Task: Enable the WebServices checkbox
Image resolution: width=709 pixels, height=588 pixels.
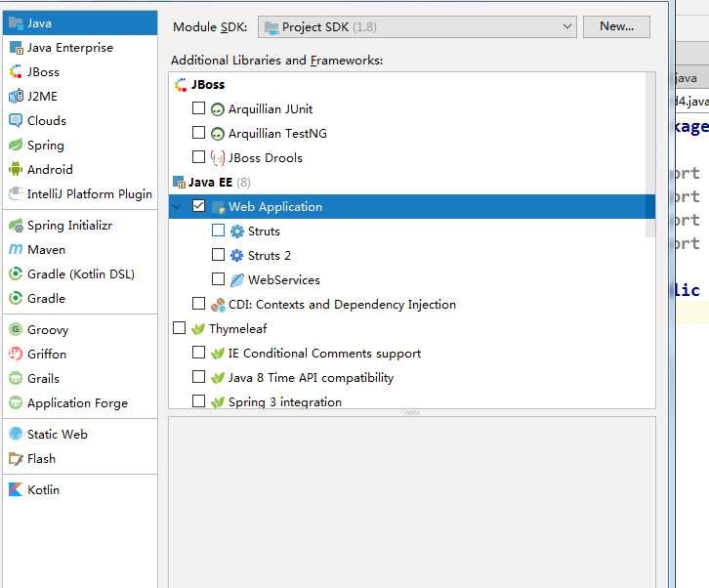Action: pyautogui.click(x=218, y=279)
